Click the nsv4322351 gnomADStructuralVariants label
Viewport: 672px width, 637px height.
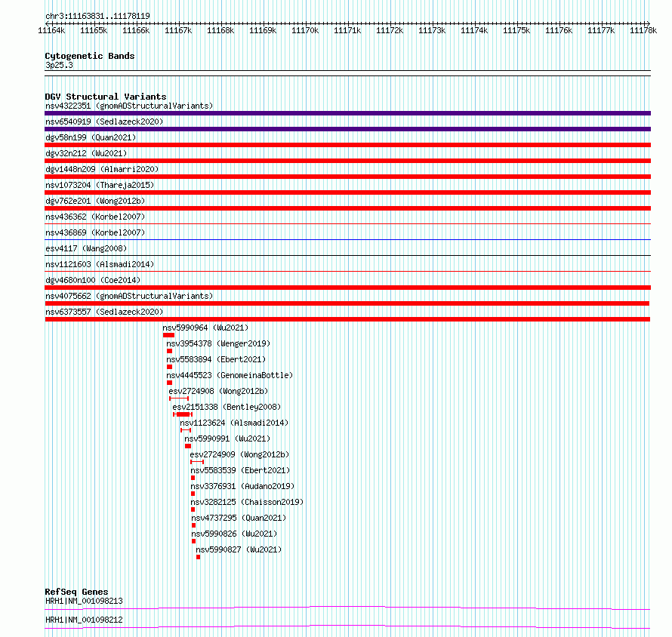(x=129, y=106)
